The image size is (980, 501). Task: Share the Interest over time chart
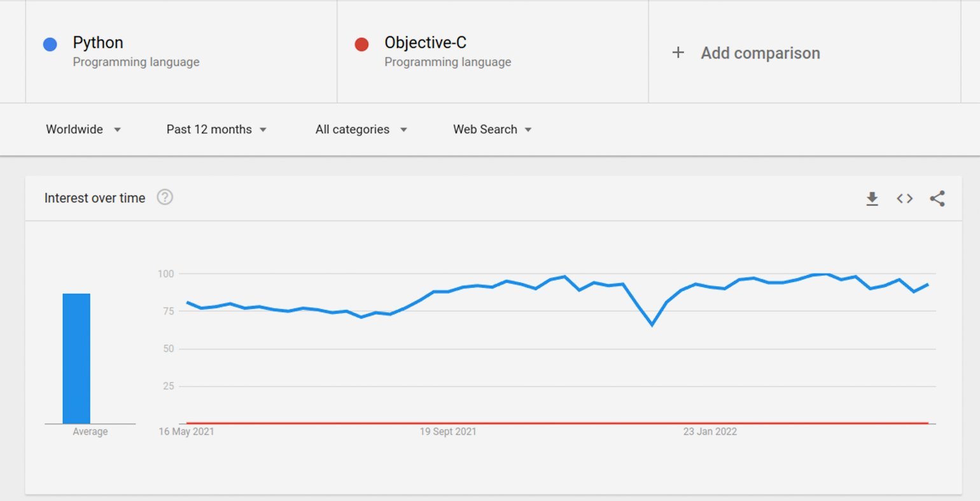pos(937,198)
